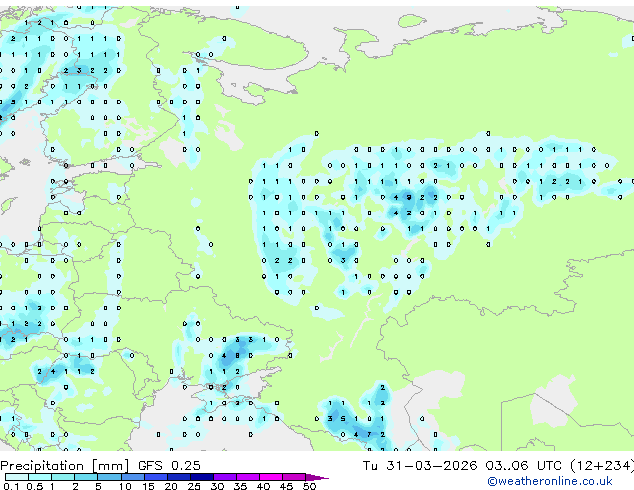This screenshot has width=634, height=490.
Task: Click the '0.1' legend scale label
Action: click(x=11, y=486)
